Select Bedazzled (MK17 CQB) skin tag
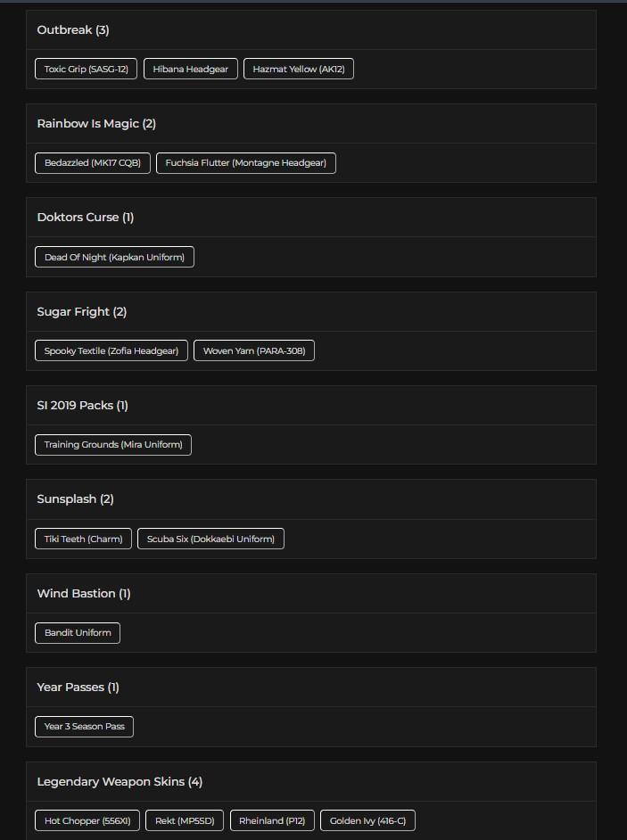 [x=92, y=163]
